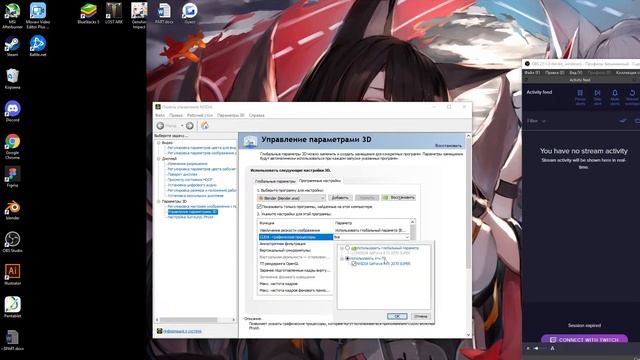
Task: Open Информация о системе link
Action: pyautogui.click(x=182, y=331)
